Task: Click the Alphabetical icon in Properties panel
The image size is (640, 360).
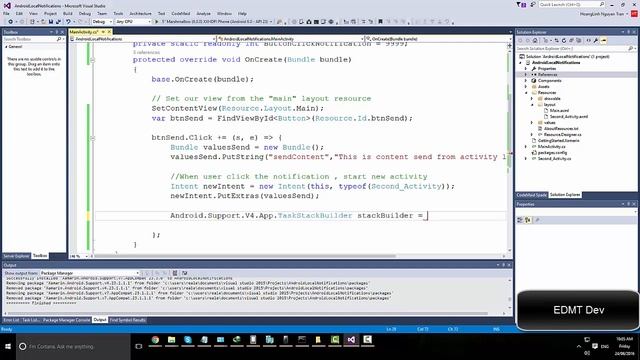Action: tap(528, 220)
